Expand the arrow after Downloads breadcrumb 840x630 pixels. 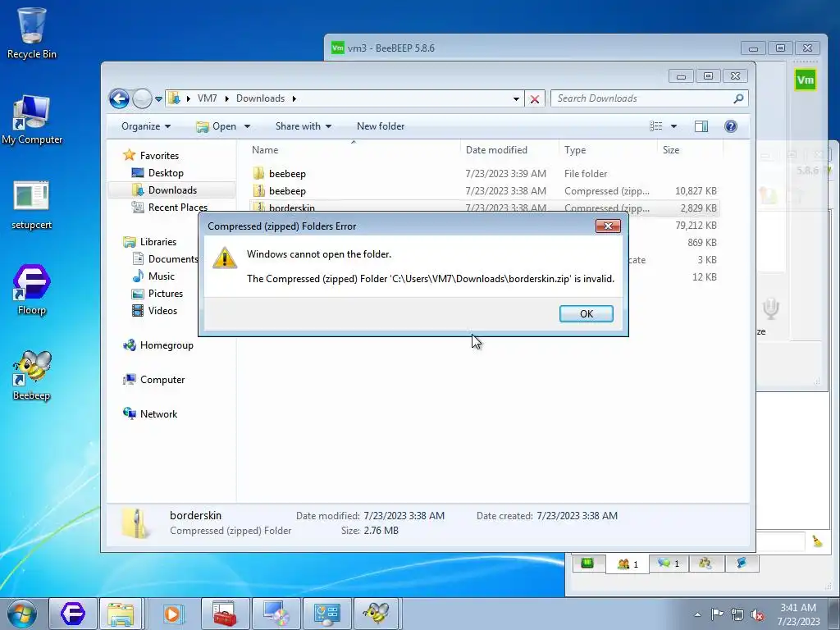(x=294, y=98)
